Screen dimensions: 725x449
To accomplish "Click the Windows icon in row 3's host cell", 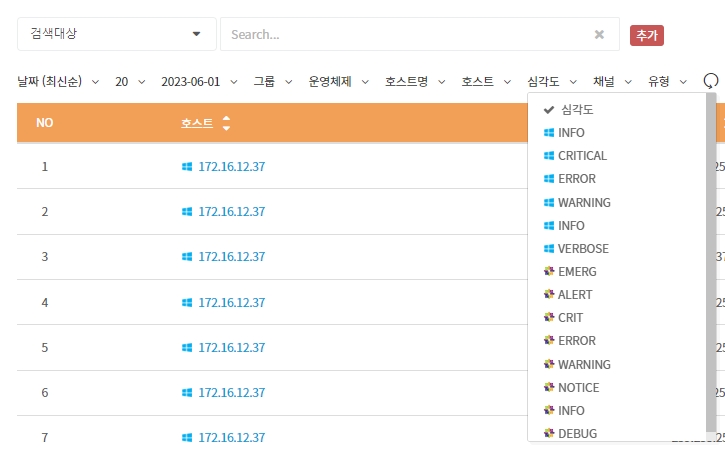I will click(187, 257).
